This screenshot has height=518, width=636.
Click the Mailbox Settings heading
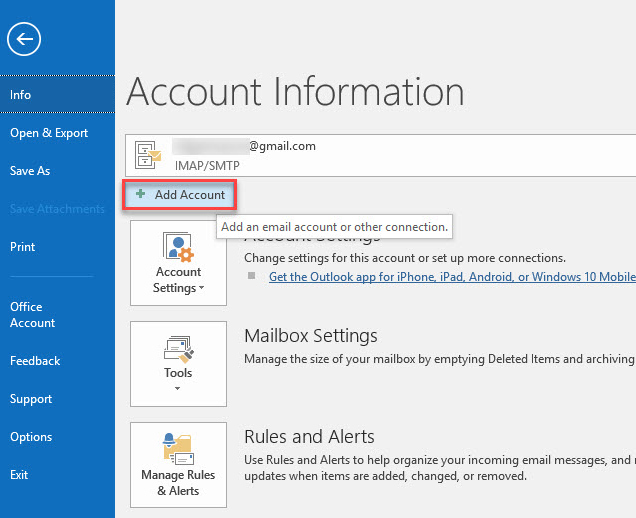pos(311,336)
